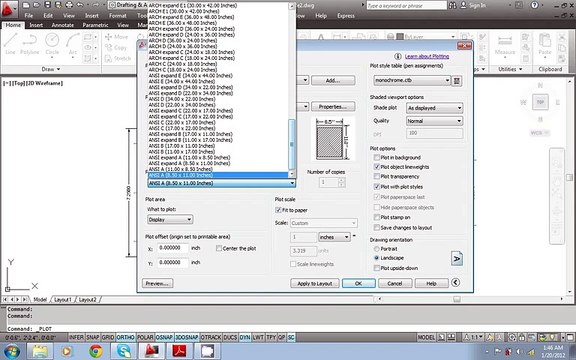Open the AutoCAD application menu button
576x360 pixels.
tap(8, 10)
